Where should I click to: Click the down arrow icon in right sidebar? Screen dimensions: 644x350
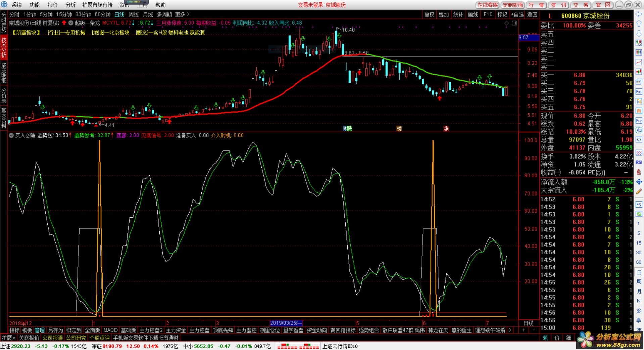pyautogui.click(x=639, y=34)
